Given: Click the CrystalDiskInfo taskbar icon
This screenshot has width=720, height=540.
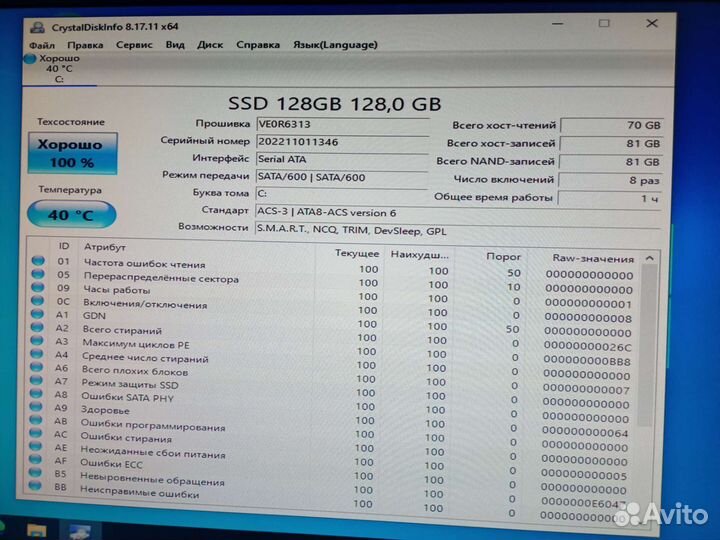Looking at the screenshot, I should point(79,531).
